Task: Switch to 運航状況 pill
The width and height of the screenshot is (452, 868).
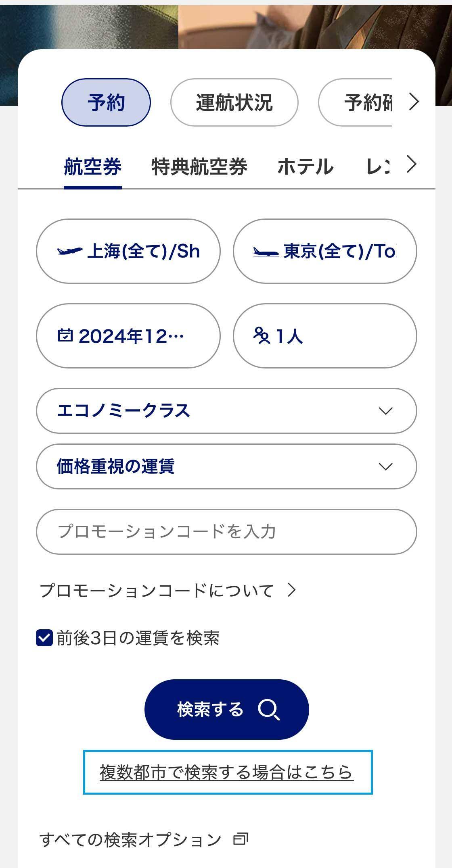Action: [x=234, y=102]
